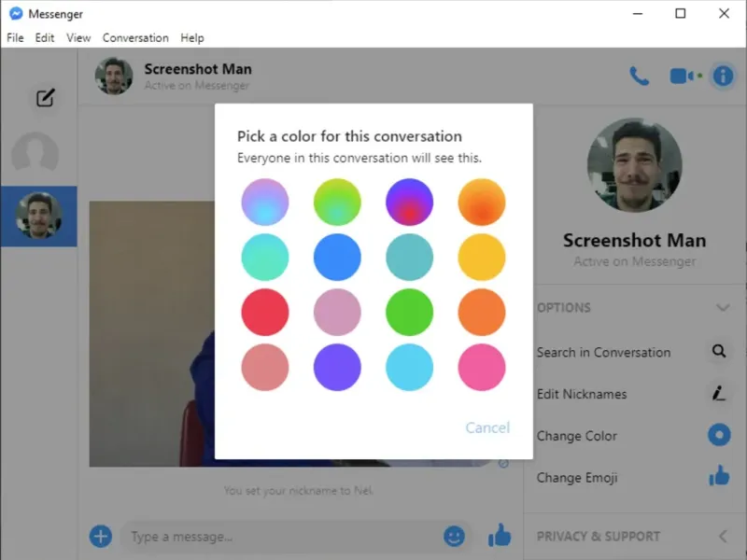Pick the lavender-to-blue gradient swatch
The width and height of the screenshot is (747, 560).
(x=265, y=202)
